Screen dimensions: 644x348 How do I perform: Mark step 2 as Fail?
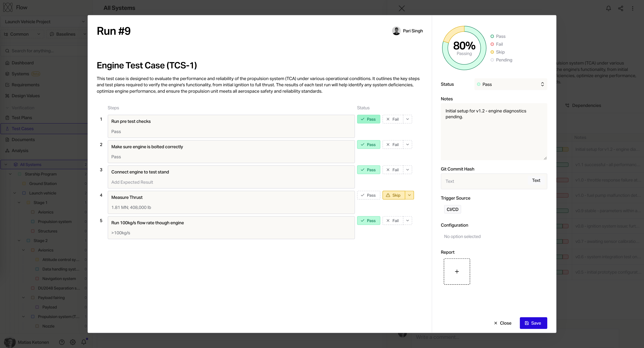393,144
